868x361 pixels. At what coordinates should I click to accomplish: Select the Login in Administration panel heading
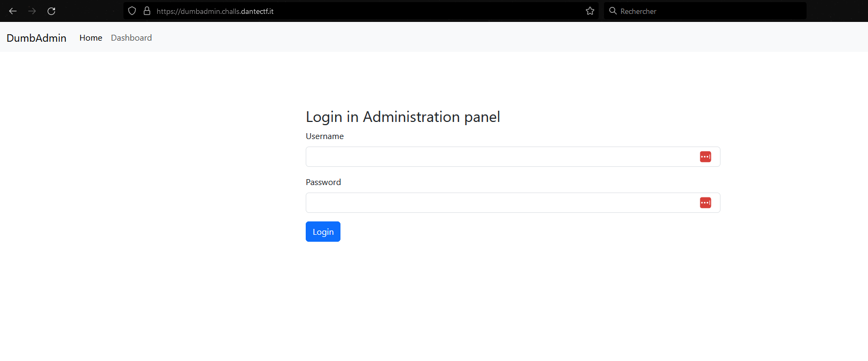(x=403, y=117)
